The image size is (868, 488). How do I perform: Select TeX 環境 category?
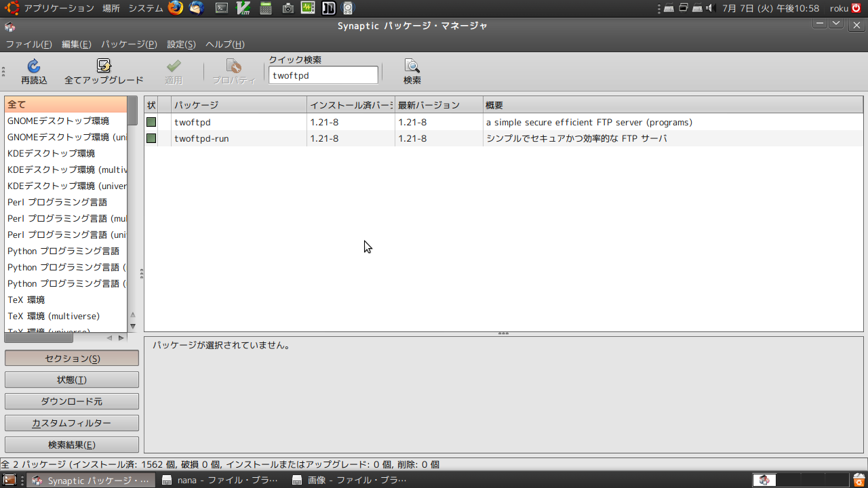pyautogui.click(x=66, y=300)
